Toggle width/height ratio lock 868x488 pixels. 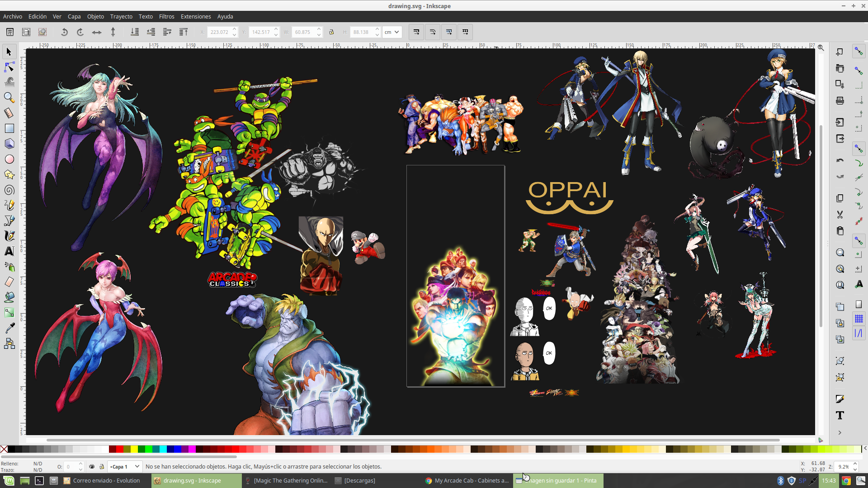(331, 32)
